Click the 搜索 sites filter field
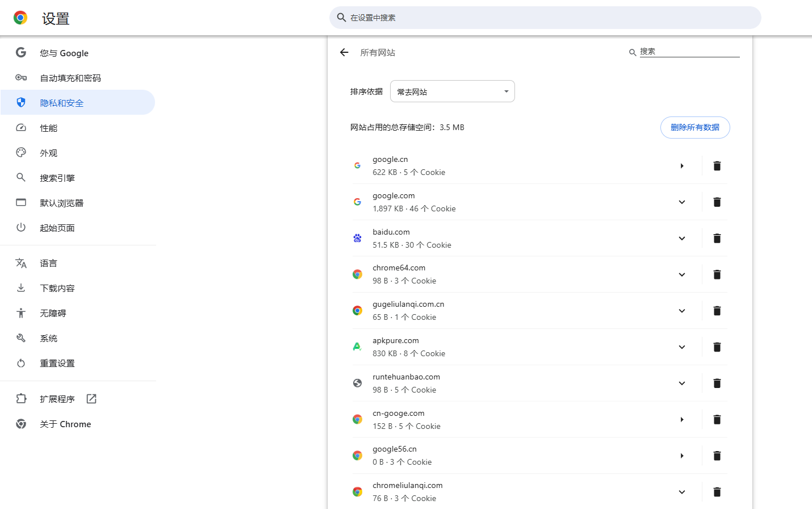 (689, 52)
